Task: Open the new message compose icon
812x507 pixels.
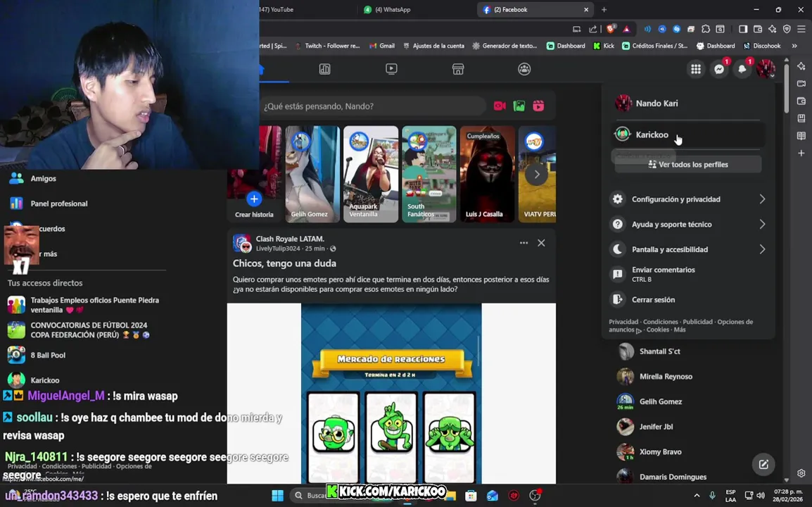Action: 763,464
